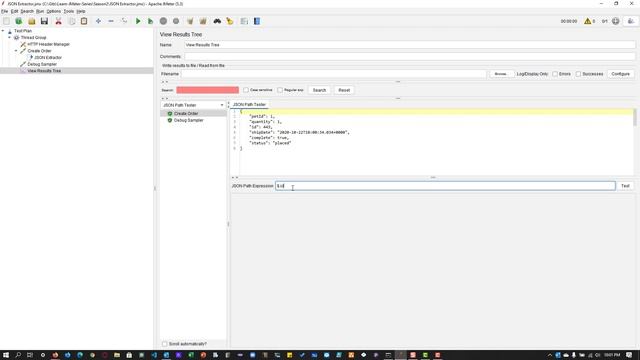Viewport: 640px width, 360px height.
Task: Toggle the Successes checkbox
Action: tap(578, 74)
